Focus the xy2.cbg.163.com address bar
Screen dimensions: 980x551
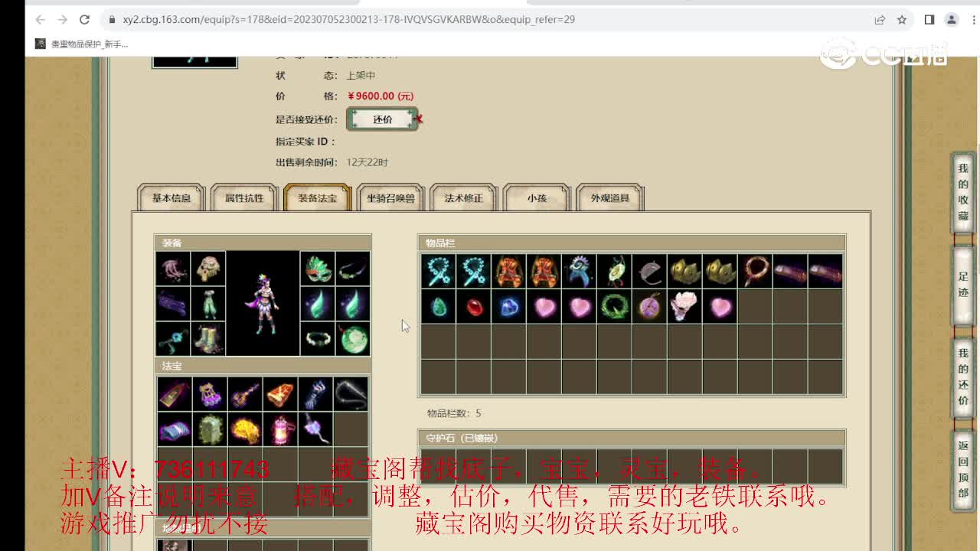click(x=490, y=19)
